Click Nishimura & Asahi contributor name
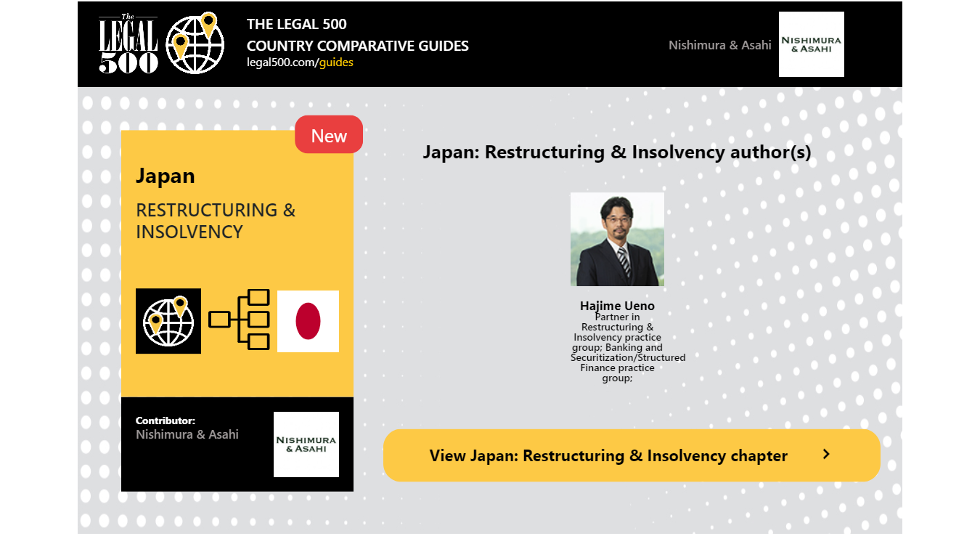The height and width of the screenshot is (536, 980). pyautogui.click(x=187, y=434)
